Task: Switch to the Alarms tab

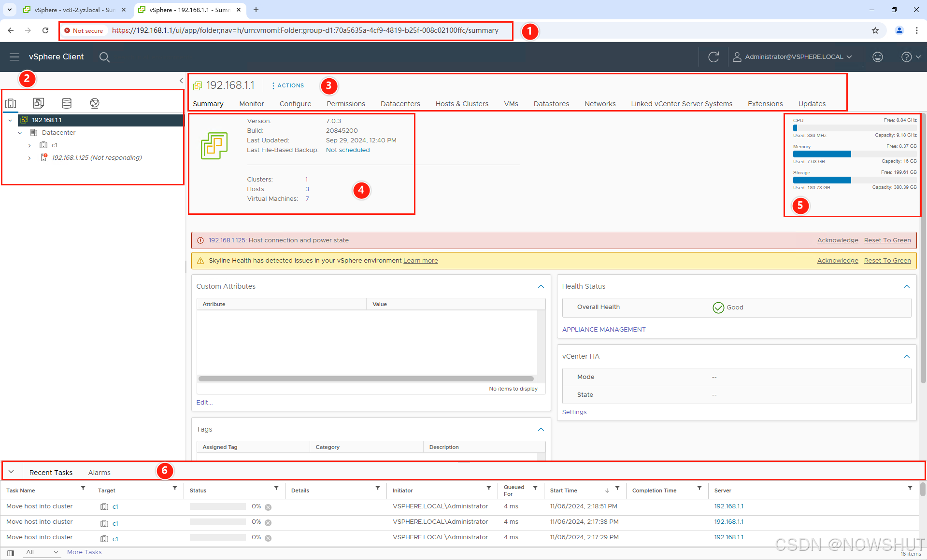Action: pyautogui.click(x=99, y=473)
